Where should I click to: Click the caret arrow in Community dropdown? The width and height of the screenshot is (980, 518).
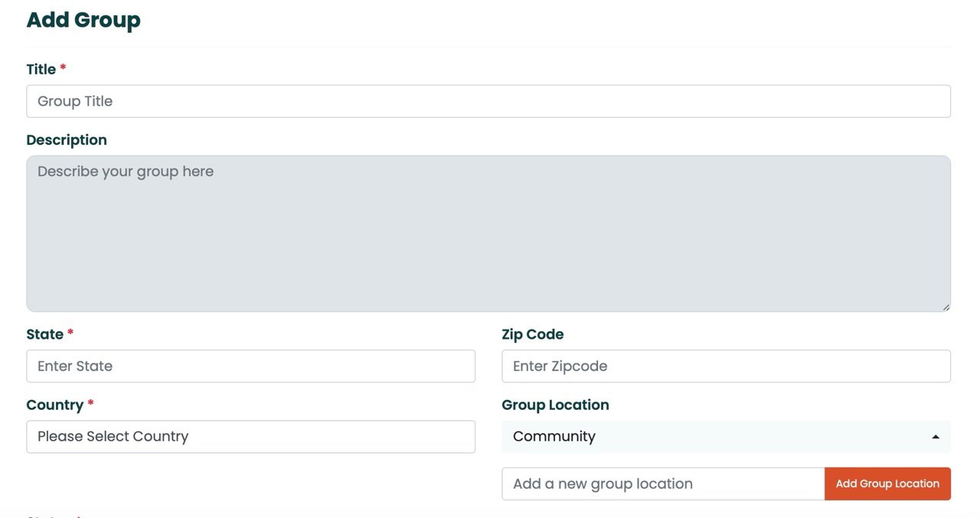coord(935,437)
